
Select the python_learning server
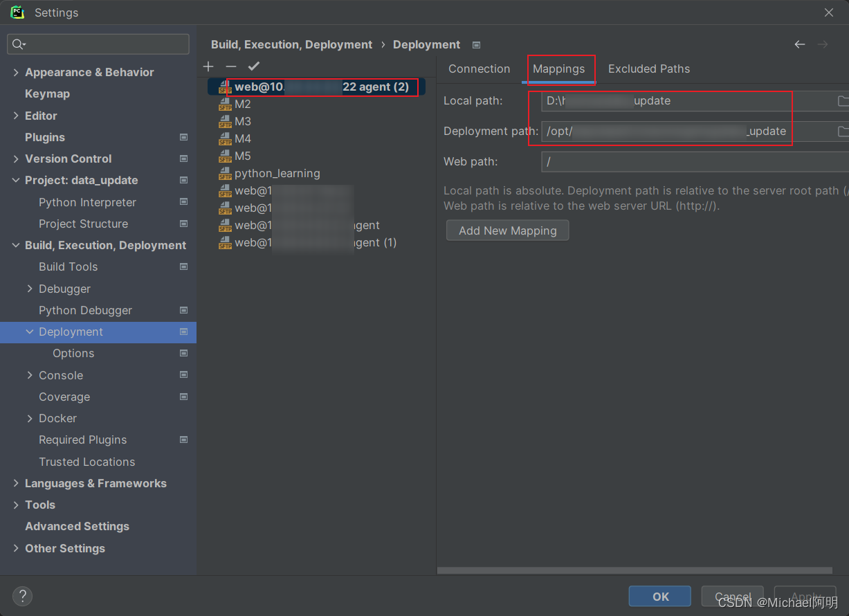point(277,173)
